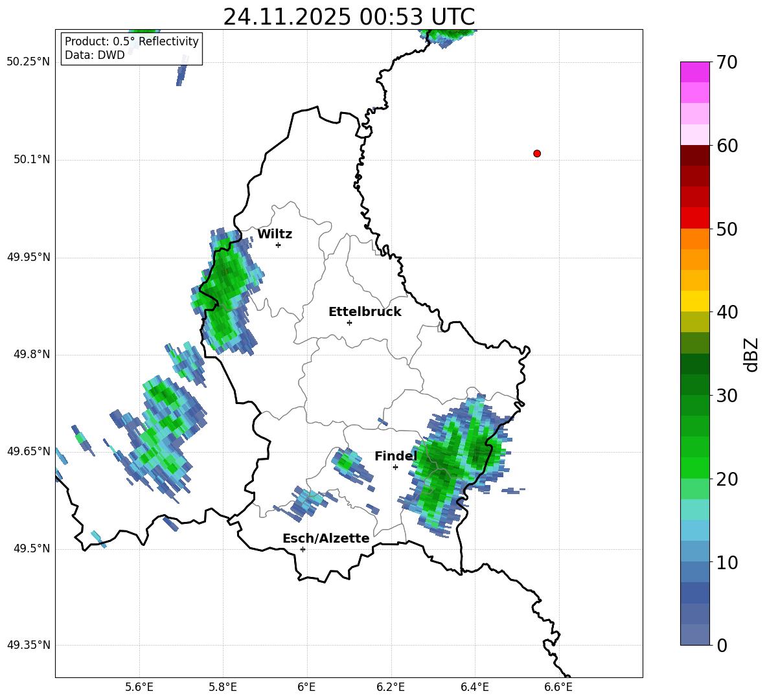Click the orange colorbar swatch just below 50

point(695,239)
